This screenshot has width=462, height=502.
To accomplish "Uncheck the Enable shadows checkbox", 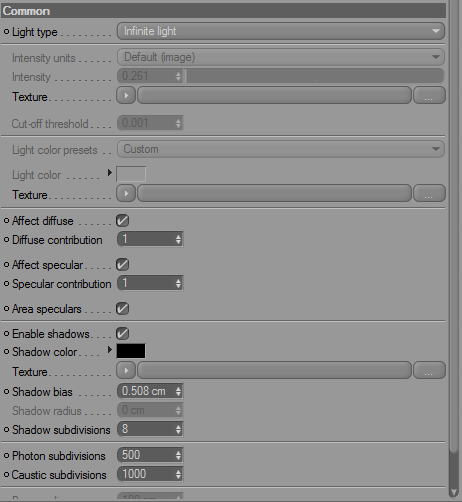I will (x=122, y=334).
